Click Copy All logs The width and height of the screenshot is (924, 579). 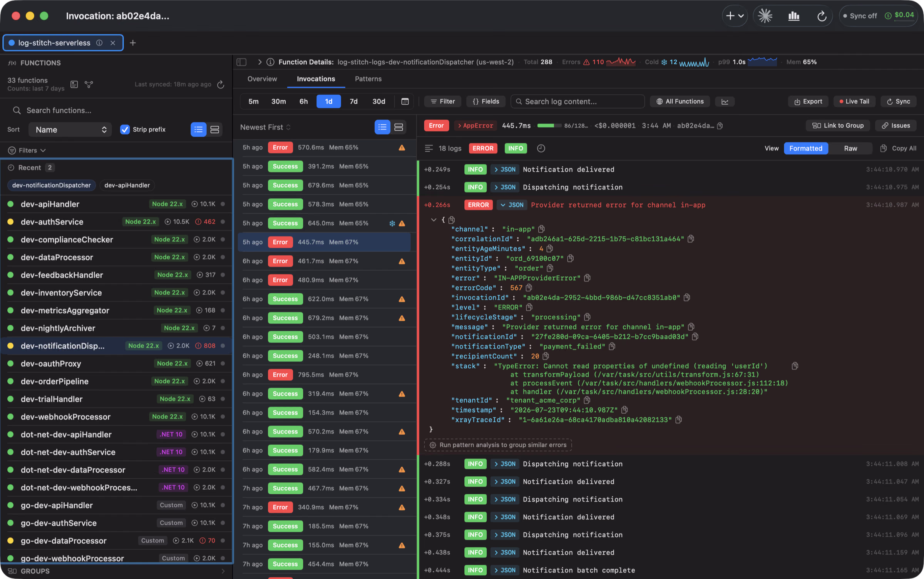point(898,148)
